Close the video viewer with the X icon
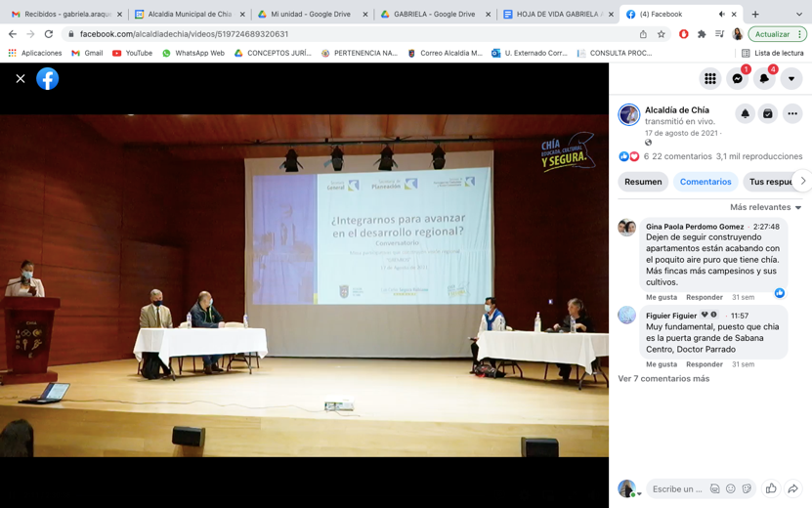 (x=21, y=79)
